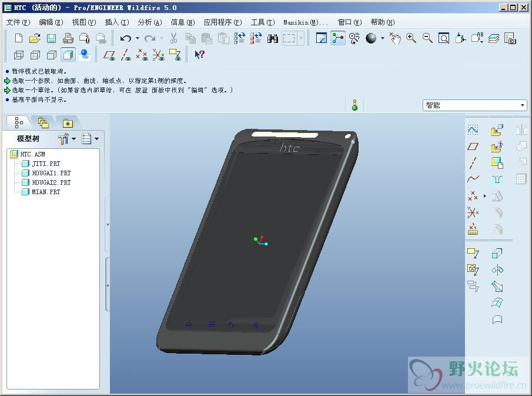Undo the last action
532x396 pixels.
click(126, 38)
